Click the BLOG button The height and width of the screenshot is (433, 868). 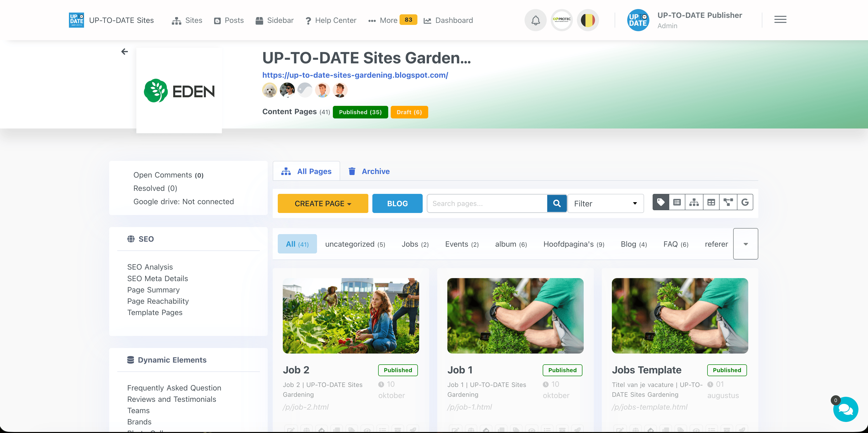397,203
